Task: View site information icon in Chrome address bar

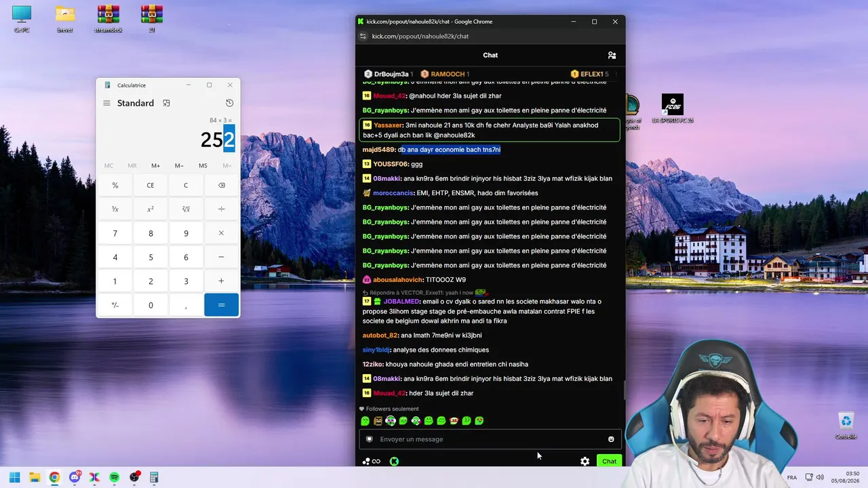Action: [x=363, y=36]
